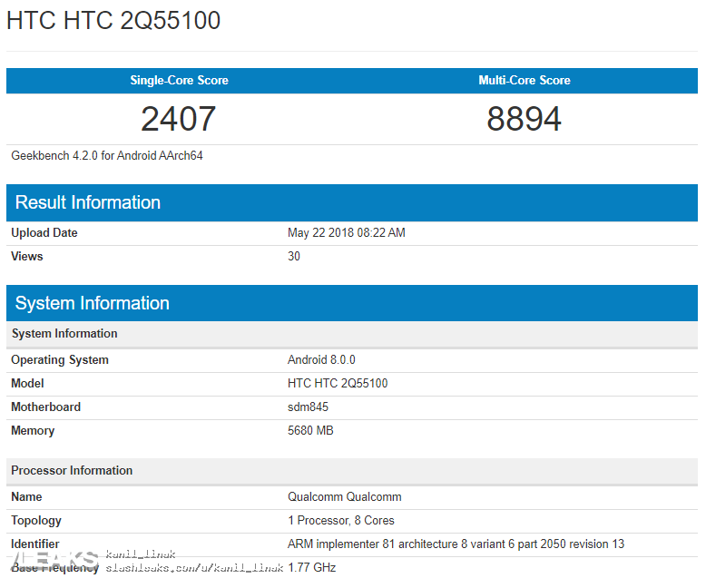Image resolution: width=706 pixels, height=588 pixels.
Task: Click the Android 8.0.0 value
Action: coord(321,359)
